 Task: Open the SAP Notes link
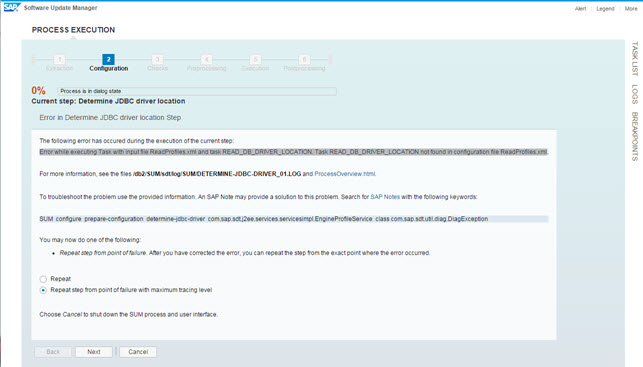click(x=385, y=197)
